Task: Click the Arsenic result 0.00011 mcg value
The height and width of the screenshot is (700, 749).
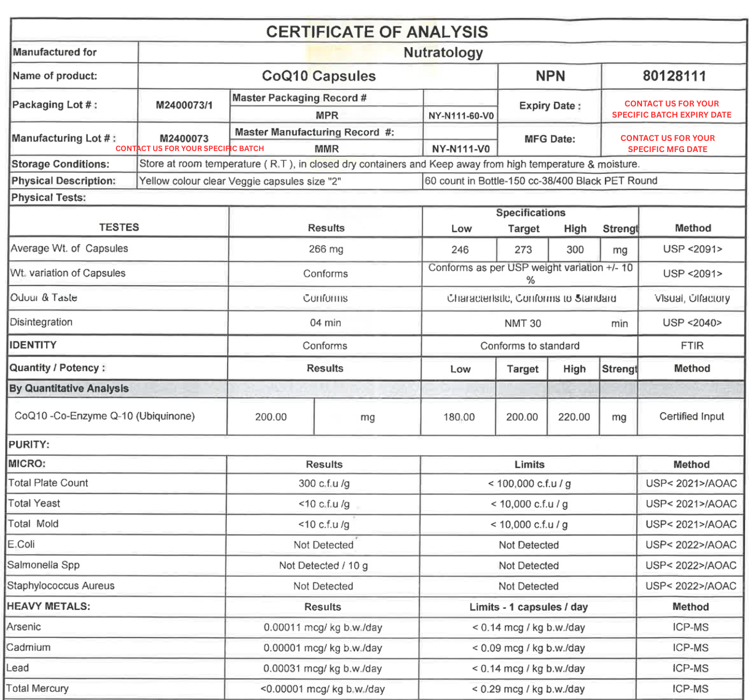Action: click(x=323, y=628)
